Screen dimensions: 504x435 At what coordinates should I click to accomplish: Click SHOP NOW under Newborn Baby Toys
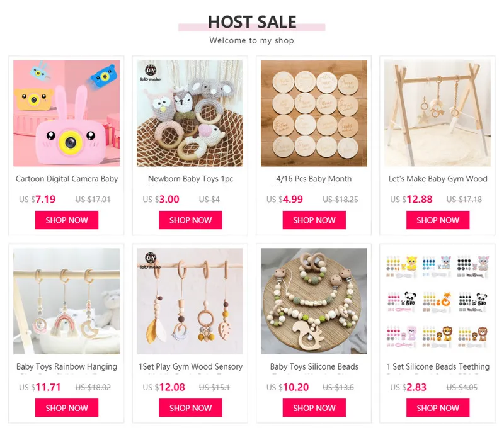[190, 220]
